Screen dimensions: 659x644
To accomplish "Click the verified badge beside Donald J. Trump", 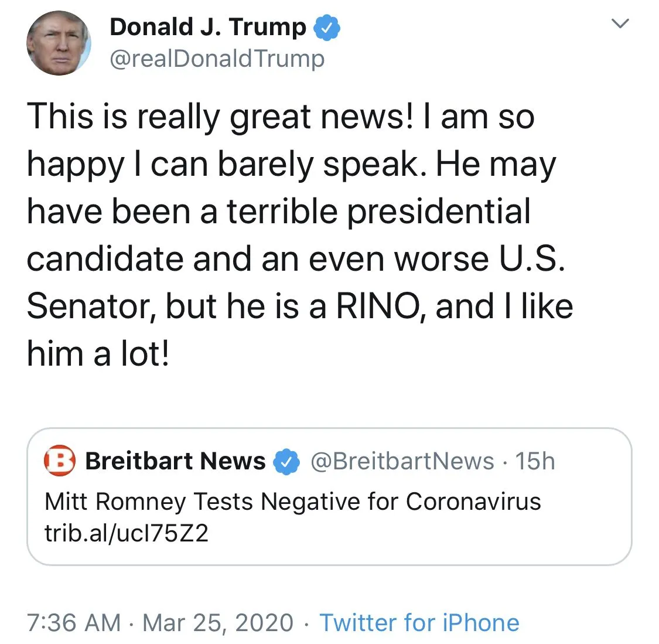I will (x=327, y=28).
